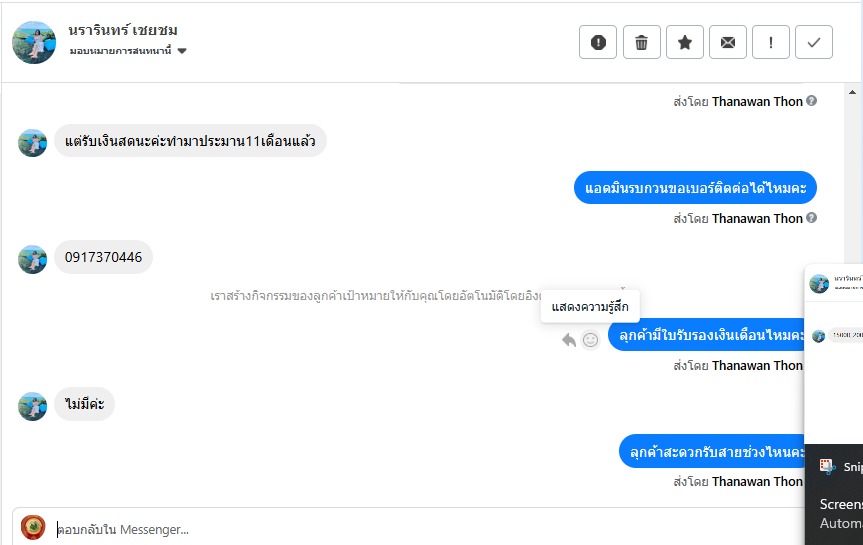
Task: Click the help icon beside top Thanawan Thon
Action: pos(812,101)
